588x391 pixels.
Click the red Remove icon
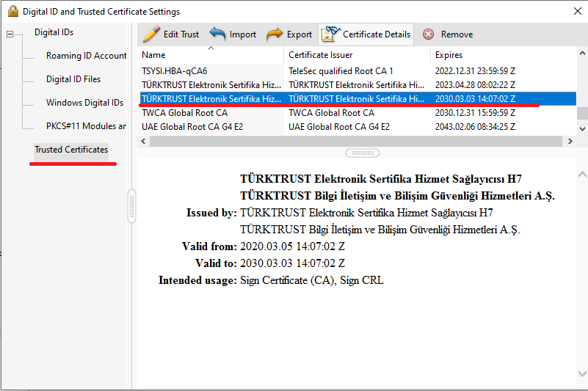428,34
